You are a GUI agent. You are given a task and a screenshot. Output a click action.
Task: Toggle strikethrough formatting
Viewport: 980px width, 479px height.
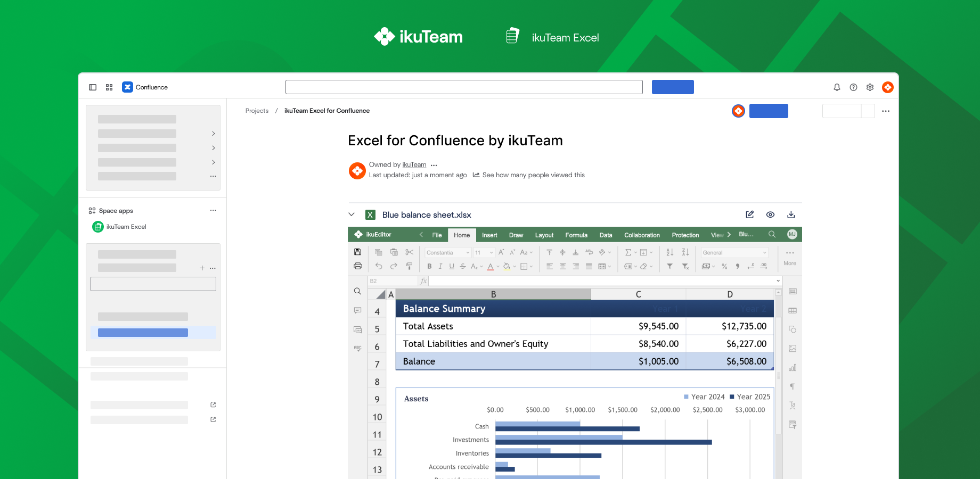[x=463, y=266]
